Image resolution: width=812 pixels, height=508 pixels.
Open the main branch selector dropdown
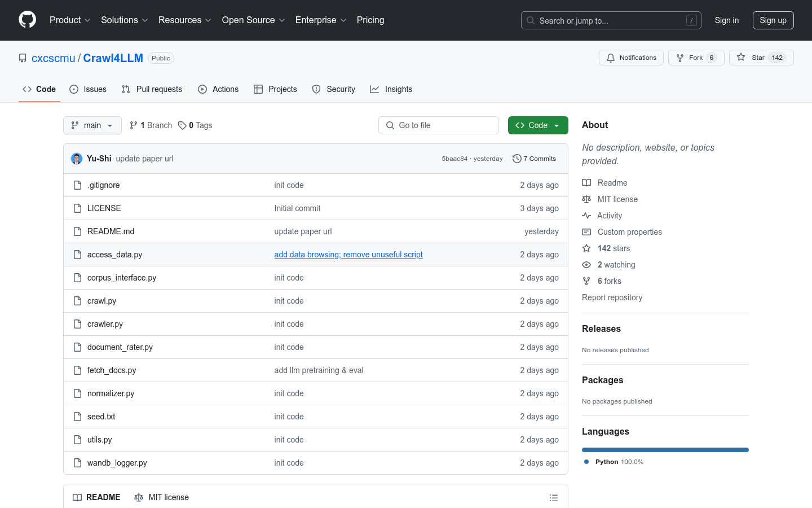(x=92, y=125)
